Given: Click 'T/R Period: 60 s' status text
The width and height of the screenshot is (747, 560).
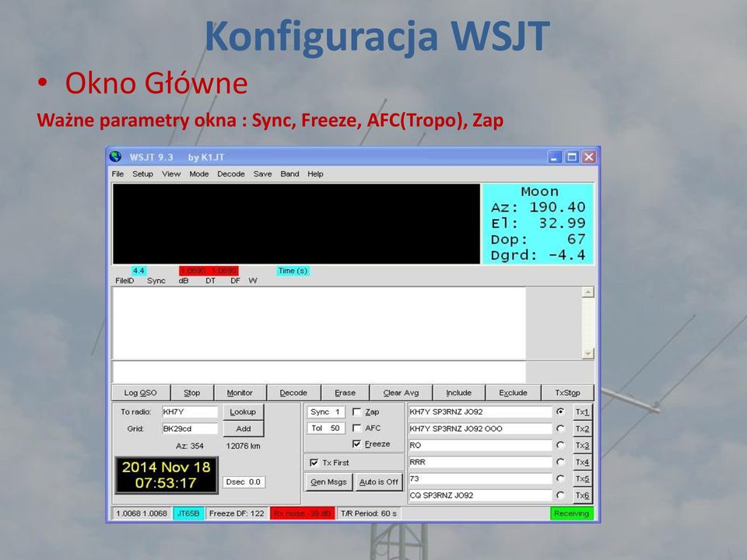Looking at the screenshot, I should click(x=369, y=513).
